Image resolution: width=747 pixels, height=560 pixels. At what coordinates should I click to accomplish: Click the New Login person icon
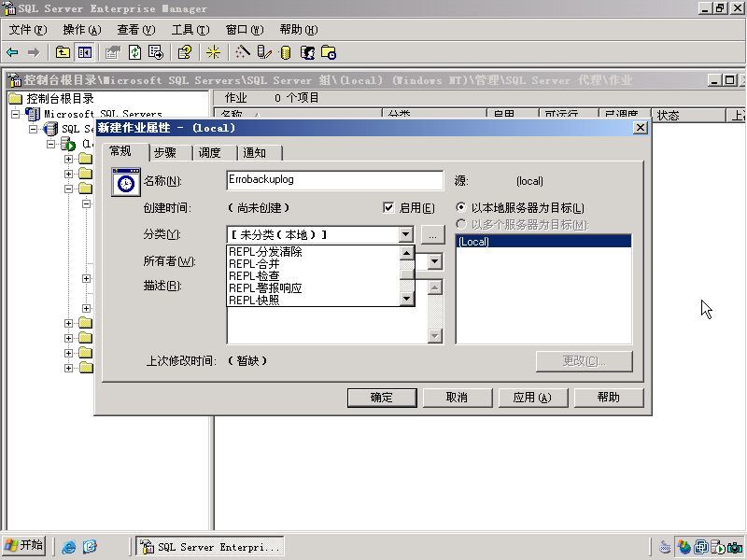pos(307,52)
